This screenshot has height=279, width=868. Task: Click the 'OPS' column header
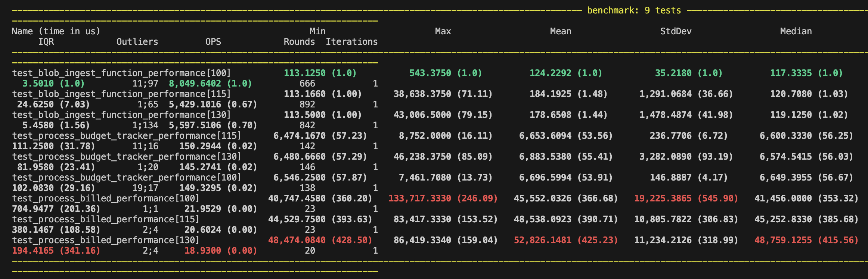pos(213,42)
